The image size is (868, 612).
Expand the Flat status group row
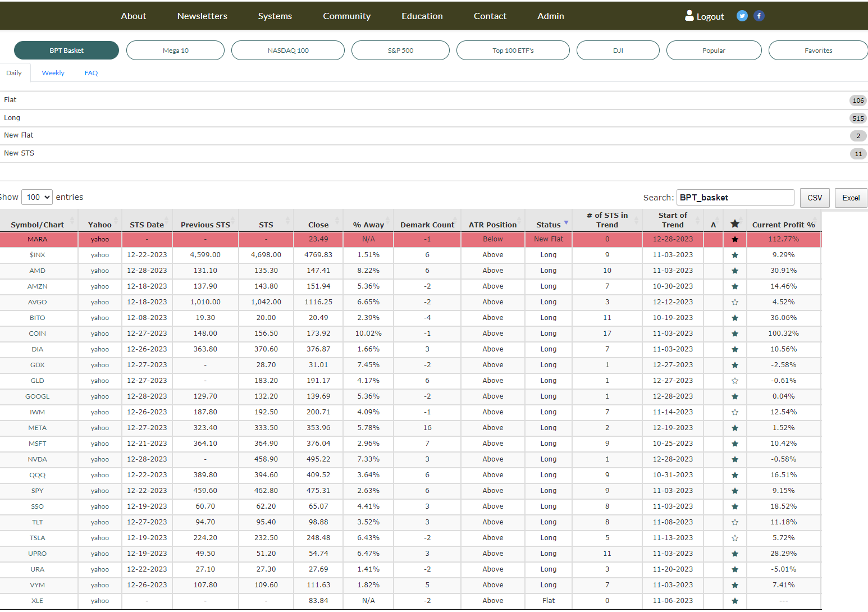click(x=434, y=100)
